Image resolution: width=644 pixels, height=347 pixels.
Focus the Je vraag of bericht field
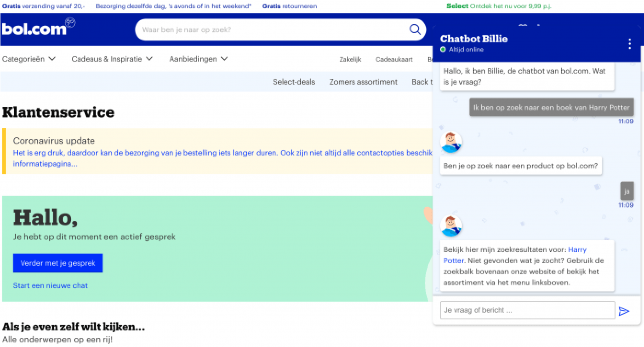[x=527, y=310]
